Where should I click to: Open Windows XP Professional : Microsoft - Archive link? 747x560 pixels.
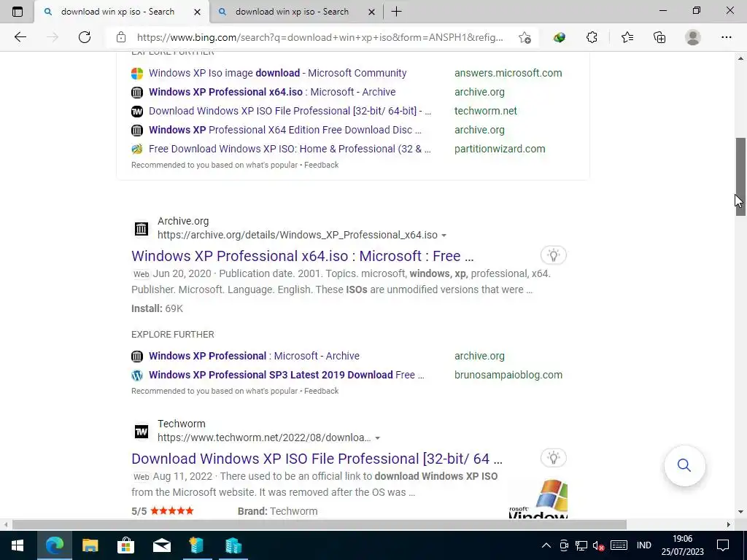[x=254, y=356]
